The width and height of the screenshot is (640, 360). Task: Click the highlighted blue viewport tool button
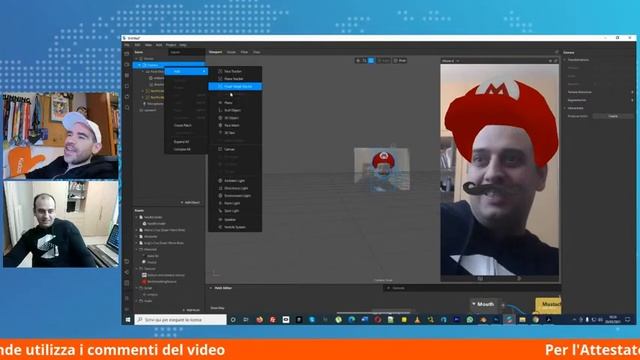coord(371,60)
